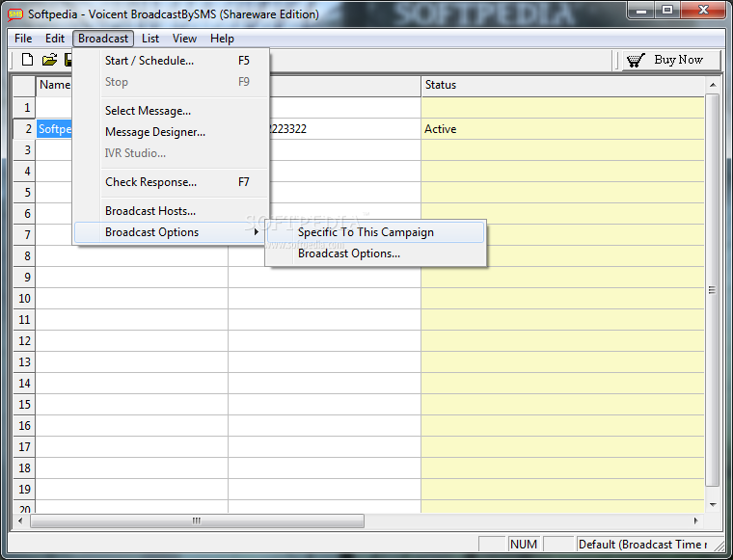The image size is (733, 560).
Task: Expand the Broadcast Options submenu arrow
Action: 256,232
